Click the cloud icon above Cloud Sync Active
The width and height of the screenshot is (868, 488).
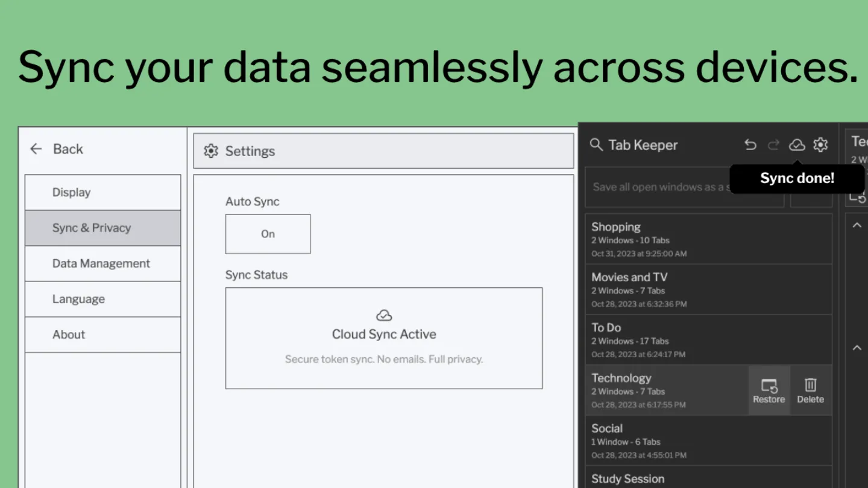click(x=384, y=314)
